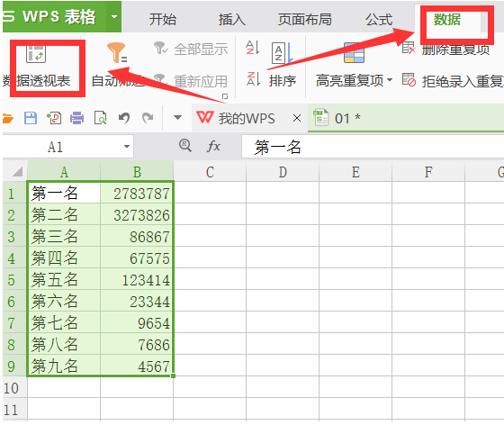The image size is (504, 425).
Task: Expand the Name Box dropdown arrow
Action: [x=127, y=147]
